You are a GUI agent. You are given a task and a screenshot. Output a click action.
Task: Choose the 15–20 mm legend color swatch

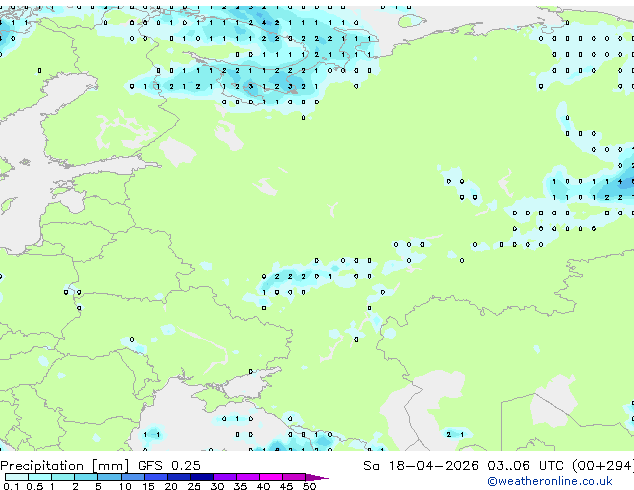pos(155,477)
